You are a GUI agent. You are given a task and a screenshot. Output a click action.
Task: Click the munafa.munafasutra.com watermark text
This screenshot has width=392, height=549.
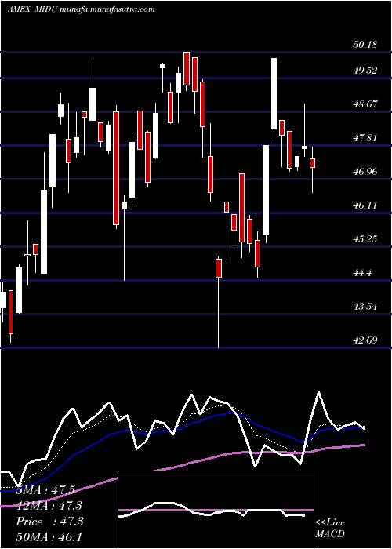click(107, 9)
